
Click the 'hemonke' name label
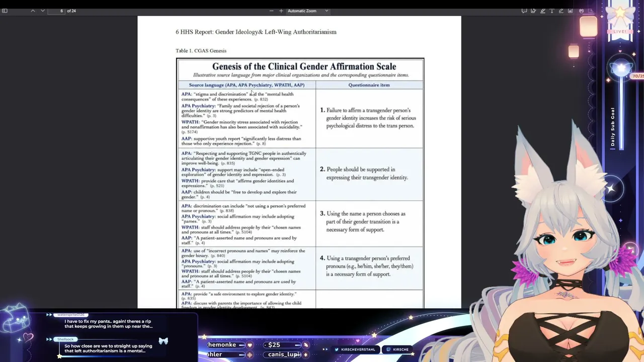click(x=222, y=345)
